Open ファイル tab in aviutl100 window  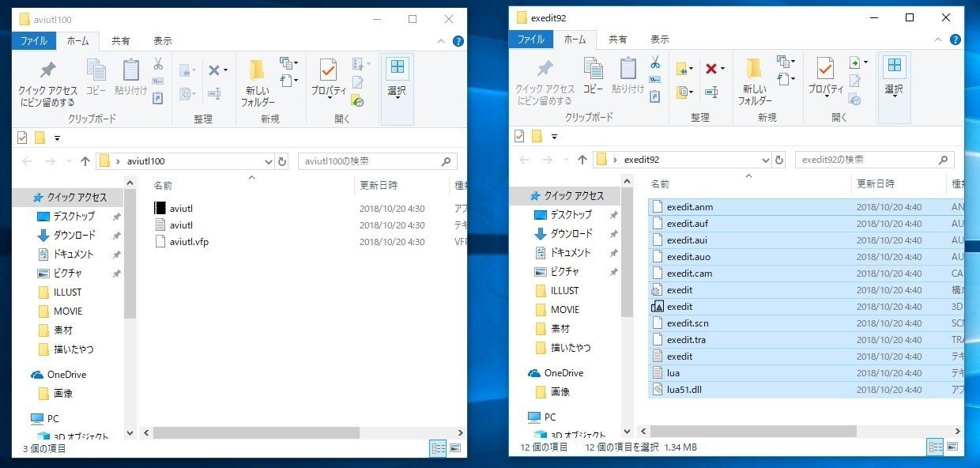33,40
